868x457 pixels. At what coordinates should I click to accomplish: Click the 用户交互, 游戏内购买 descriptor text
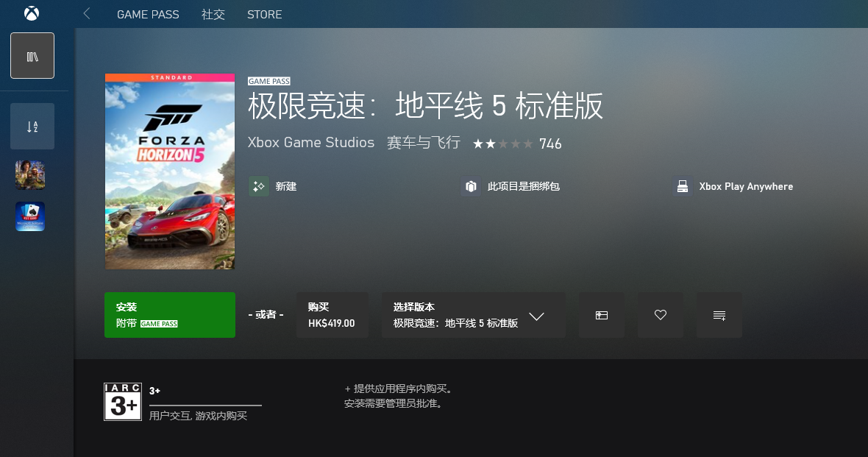198,416
